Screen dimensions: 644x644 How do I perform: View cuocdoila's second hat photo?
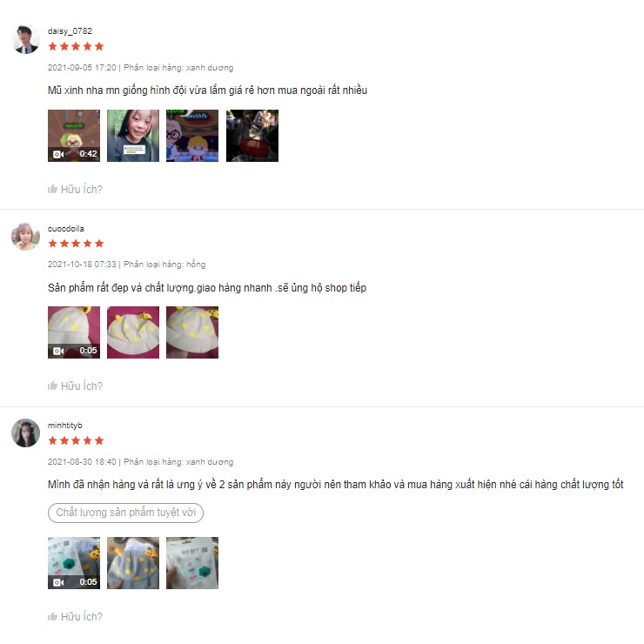[x=133, y=332]
